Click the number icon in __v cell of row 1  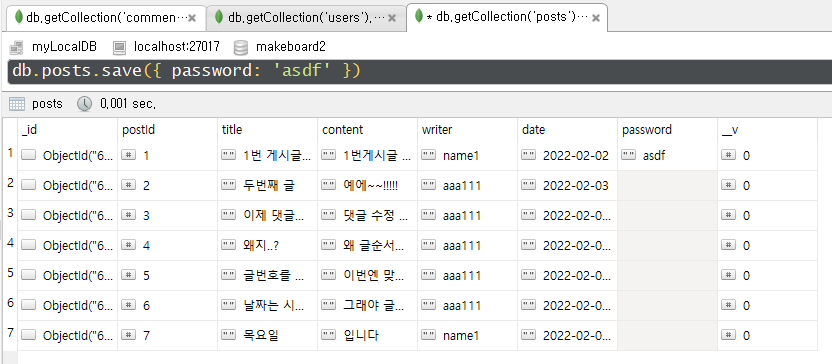click(729, 155)
